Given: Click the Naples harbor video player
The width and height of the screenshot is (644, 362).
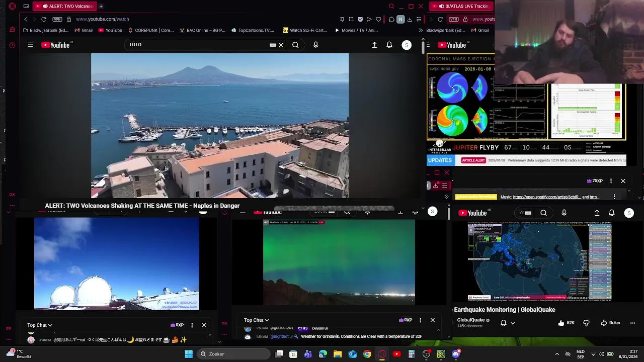Looking at the screenshot, I should point(220,126).
